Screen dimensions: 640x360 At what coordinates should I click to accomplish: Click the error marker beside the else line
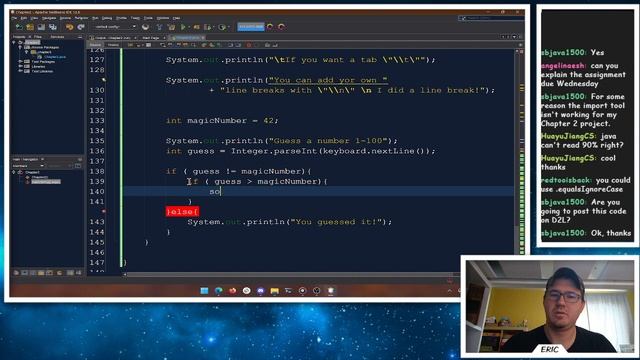(x=104, y=211)
